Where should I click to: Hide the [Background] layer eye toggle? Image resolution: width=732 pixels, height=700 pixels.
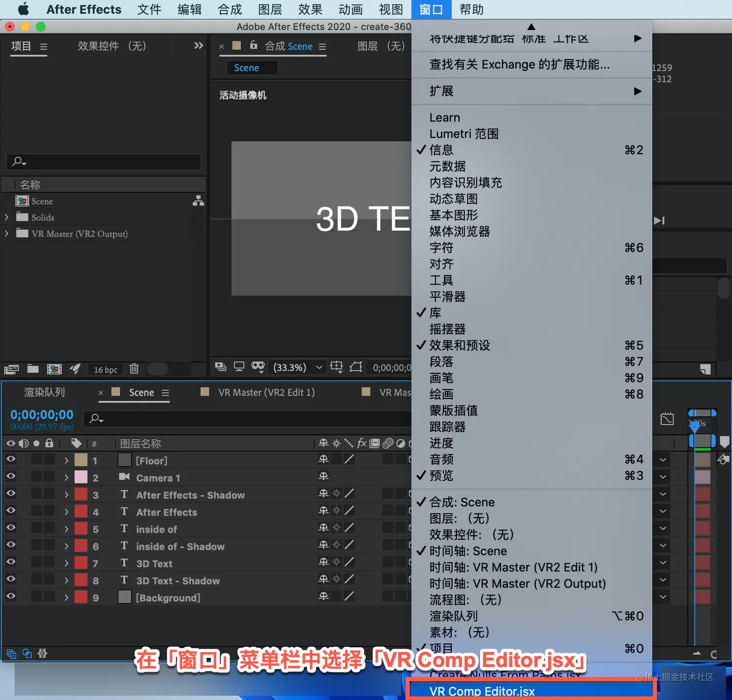pos(11,596)
